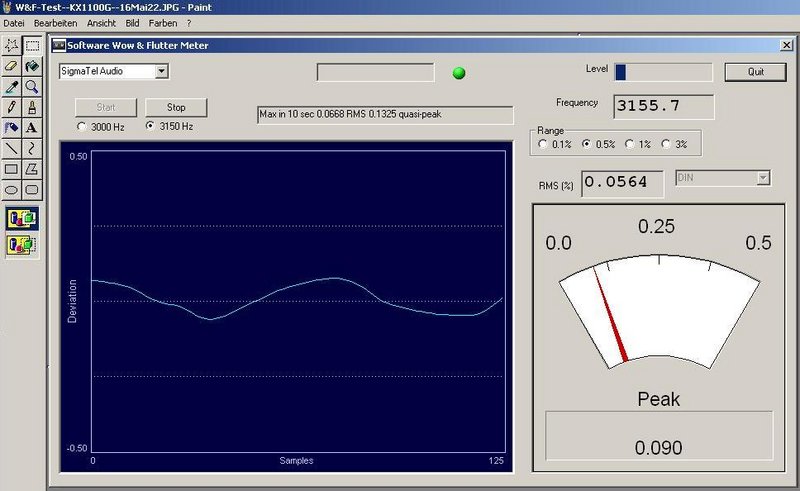
Task: Pick the Rounded Rectangle tool
Action: (32, 190)
